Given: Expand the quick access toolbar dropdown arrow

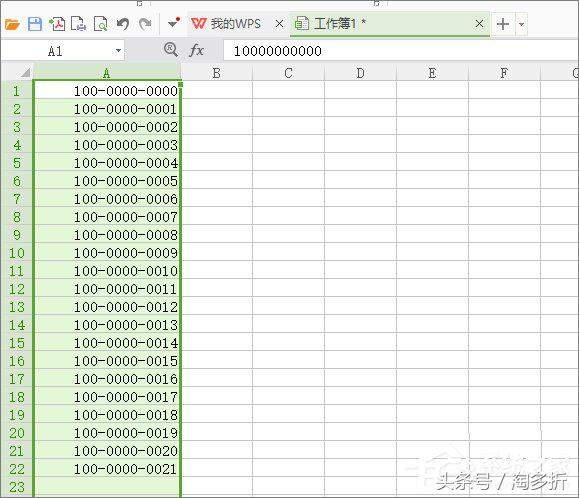Looking at the screenshot, I should click(174, 23).
